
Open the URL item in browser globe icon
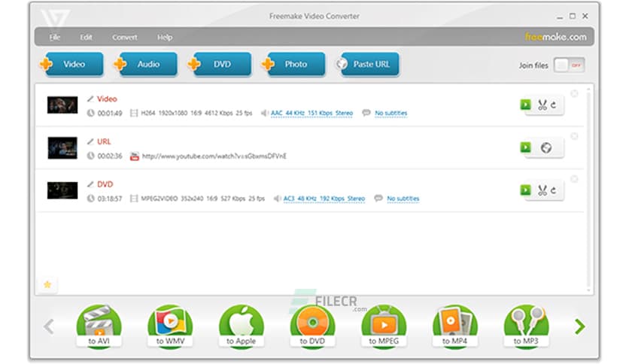[x=546, y=148]
